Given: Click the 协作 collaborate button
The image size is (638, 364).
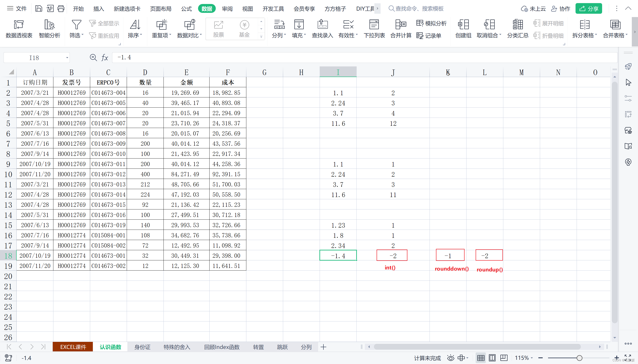Looking at the screenshot, I should [x=560, y=8].
